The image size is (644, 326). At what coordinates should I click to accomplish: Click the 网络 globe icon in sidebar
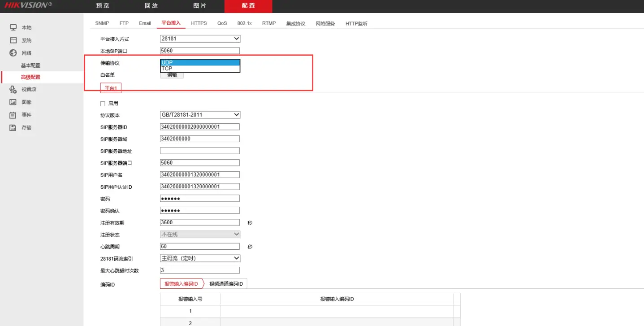(13, 53)
